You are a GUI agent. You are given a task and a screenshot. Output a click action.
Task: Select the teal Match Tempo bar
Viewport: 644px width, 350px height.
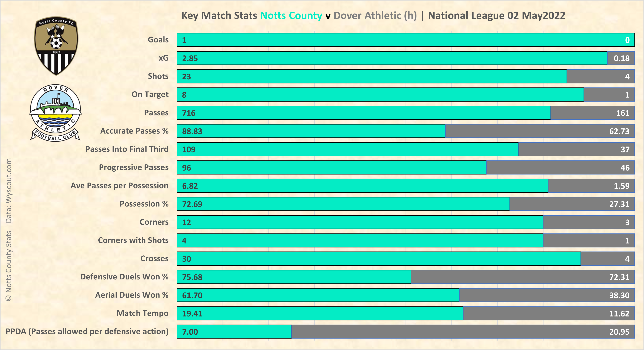coord(320,313)
